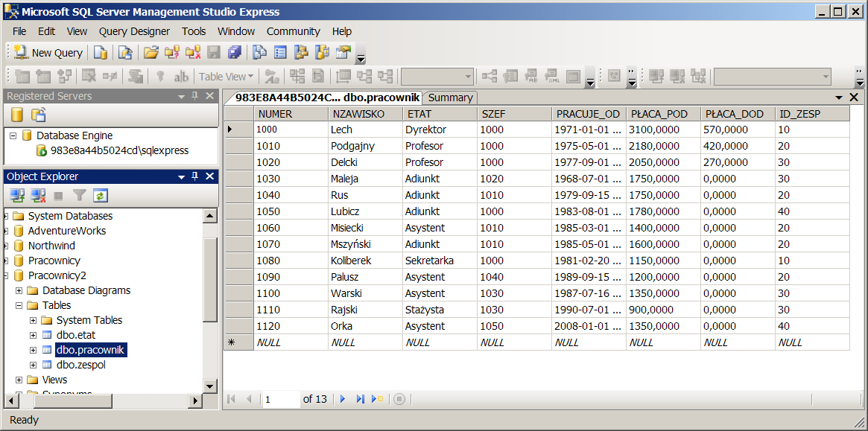The height and width of the screenshot is (431, 868).
Task: Click the Template Explorer toolbar icon
Action: point(322,53)
